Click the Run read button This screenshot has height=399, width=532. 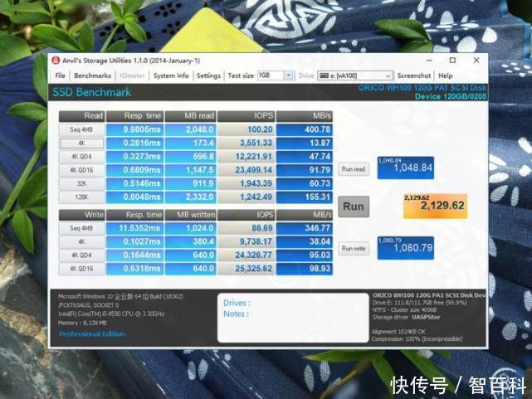tap(354, 169)
